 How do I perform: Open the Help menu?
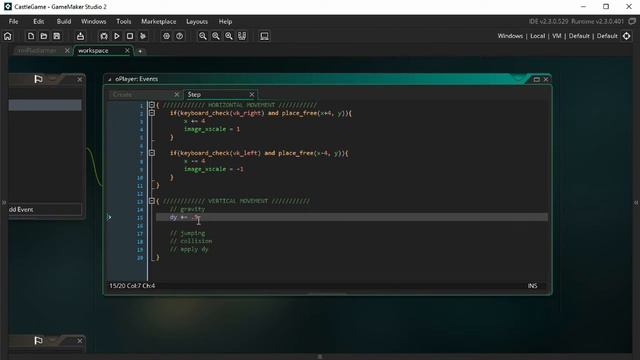click(225, 21)
